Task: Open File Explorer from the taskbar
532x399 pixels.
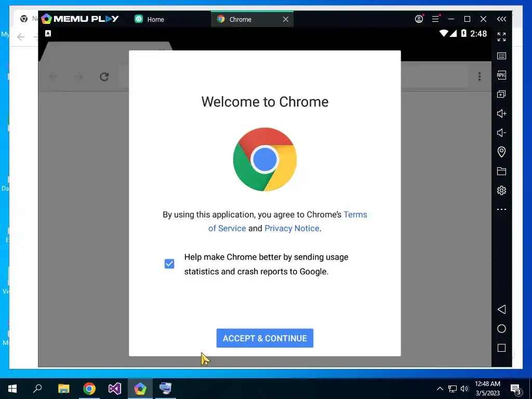Action: pyautogui.click(x=63, y=388)
